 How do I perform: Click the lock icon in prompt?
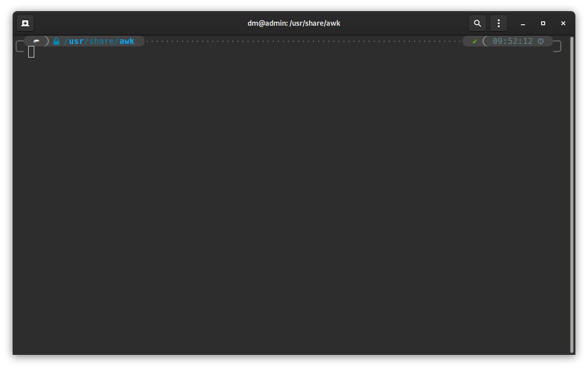[x=56, y=41]
